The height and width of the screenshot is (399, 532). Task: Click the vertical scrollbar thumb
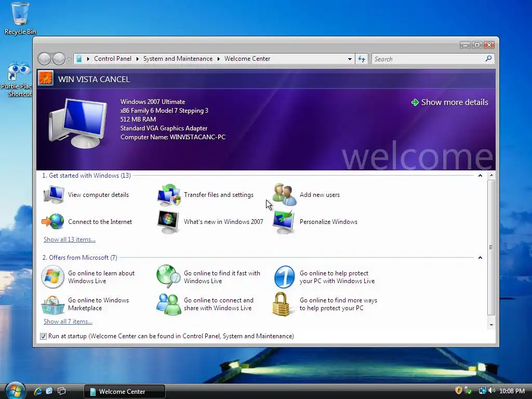(x=491, y=247)
